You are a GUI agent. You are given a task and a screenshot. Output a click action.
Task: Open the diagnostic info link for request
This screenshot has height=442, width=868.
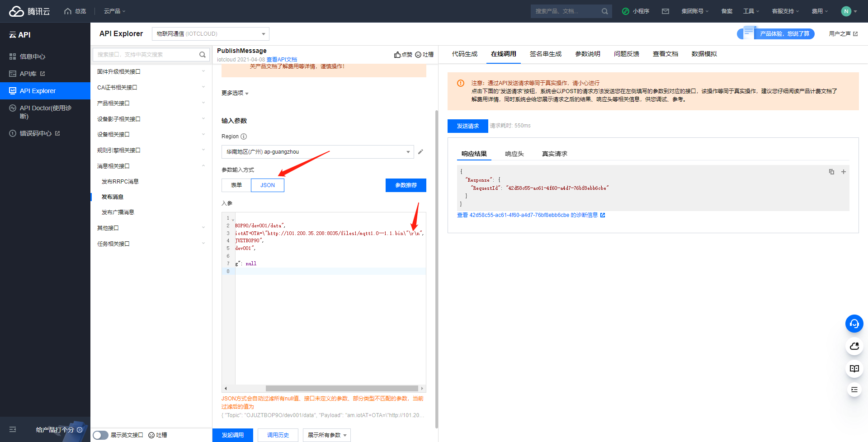coord(531,215)
